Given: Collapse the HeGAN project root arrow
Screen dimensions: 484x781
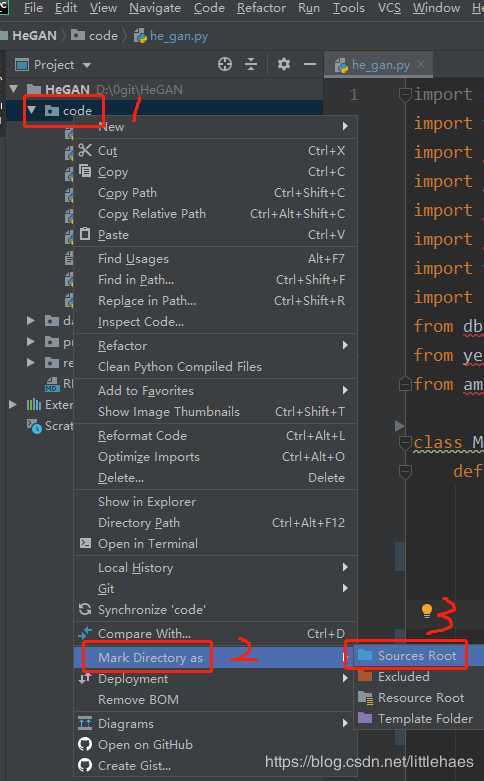Looking at the screenshot, I should (13, 89).
